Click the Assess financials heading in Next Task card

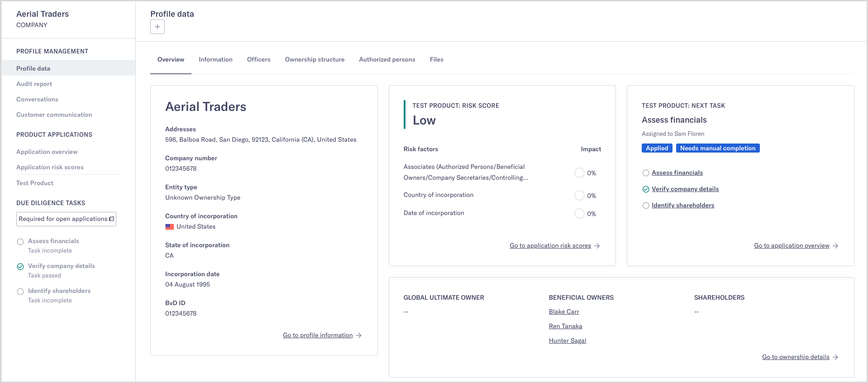coord(674,120)
